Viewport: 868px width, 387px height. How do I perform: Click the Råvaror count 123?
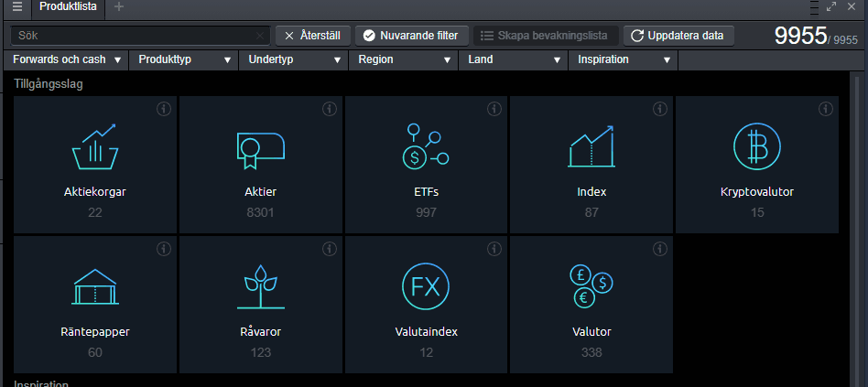point(260,352)
